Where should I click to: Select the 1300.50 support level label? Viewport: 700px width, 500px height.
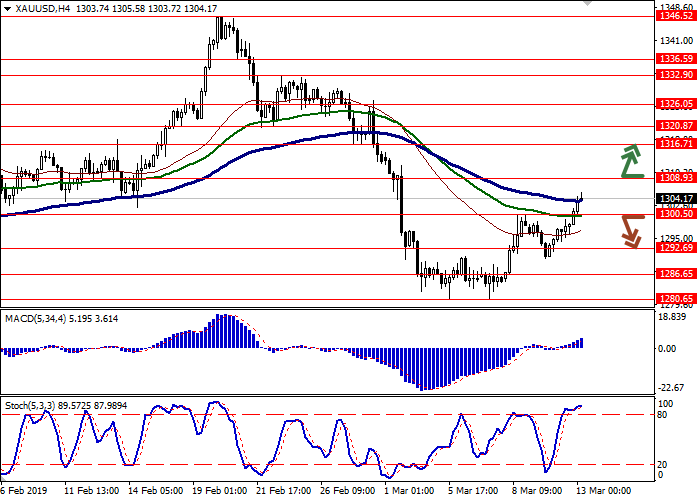675,214
